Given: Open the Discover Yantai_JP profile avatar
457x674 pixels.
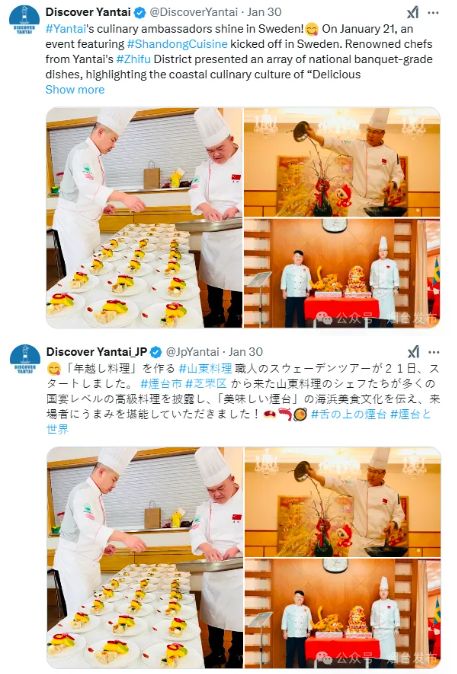Looking at the screenshot, I should click(x=25, y=359).
